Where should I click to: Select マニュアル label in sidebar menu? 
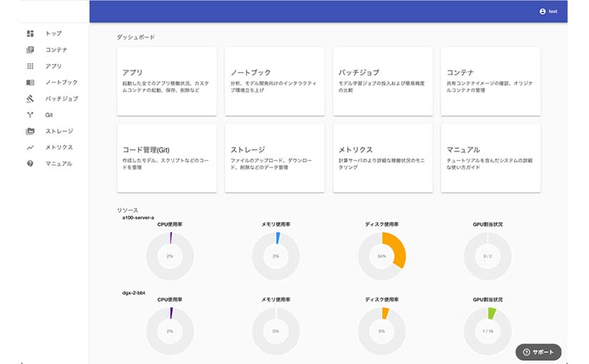coord(59,163)
